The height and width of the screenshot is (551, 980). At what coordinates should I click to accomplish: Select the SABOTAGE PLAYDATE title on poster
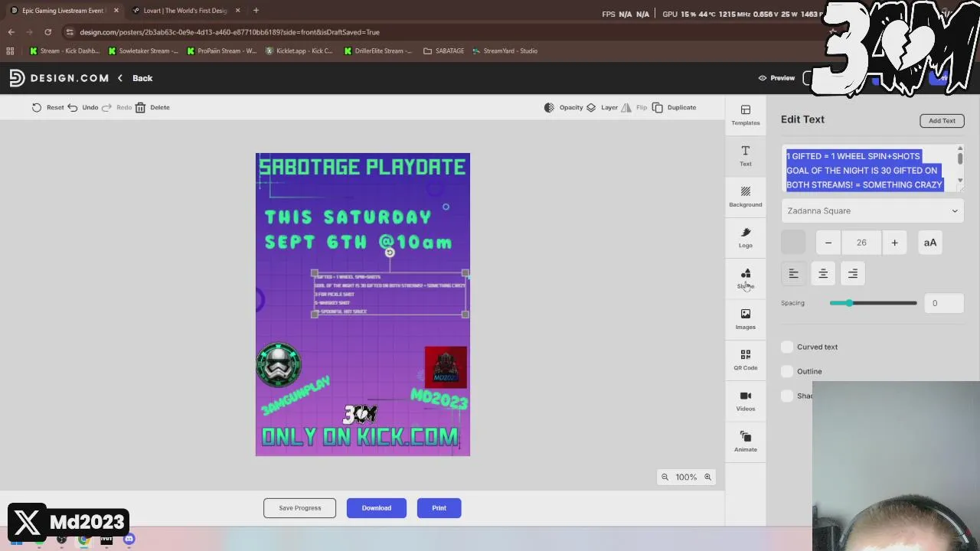[x=362, y=167]
